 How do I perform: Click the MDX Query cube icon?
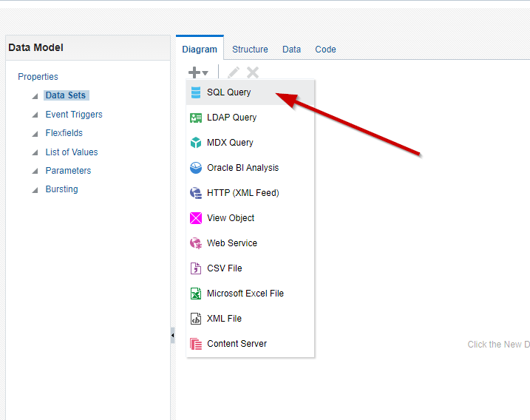pos(196,143)
